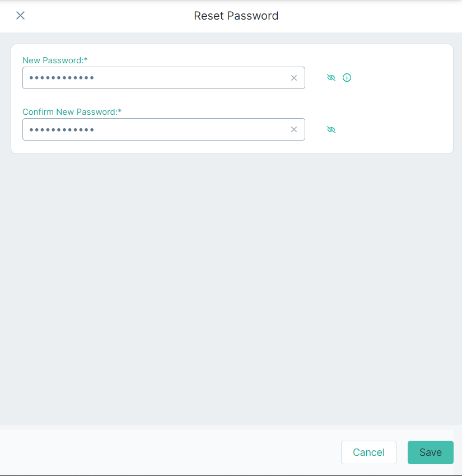462x476 pixels.
Task: Place the cursor on the Confirm Password dots
Action: 62,130
